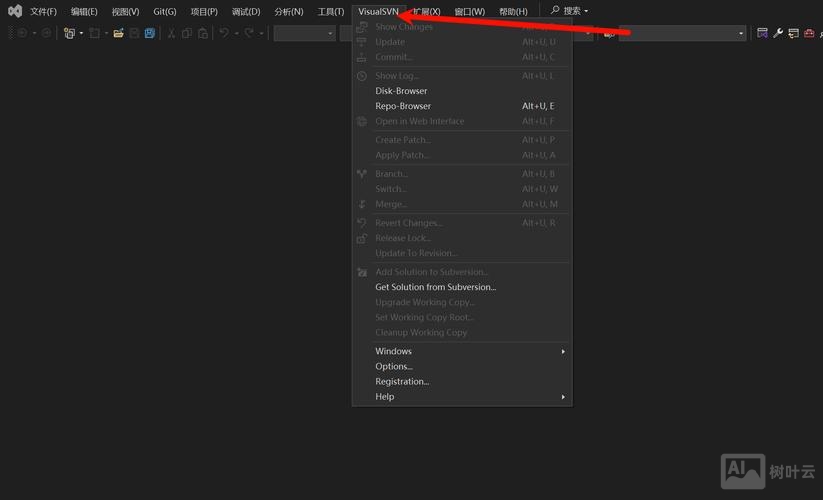The height and width of the screenshot is (500, 823).
Task: Click the wrench icon in toolbar
Action: pos(778,33)
